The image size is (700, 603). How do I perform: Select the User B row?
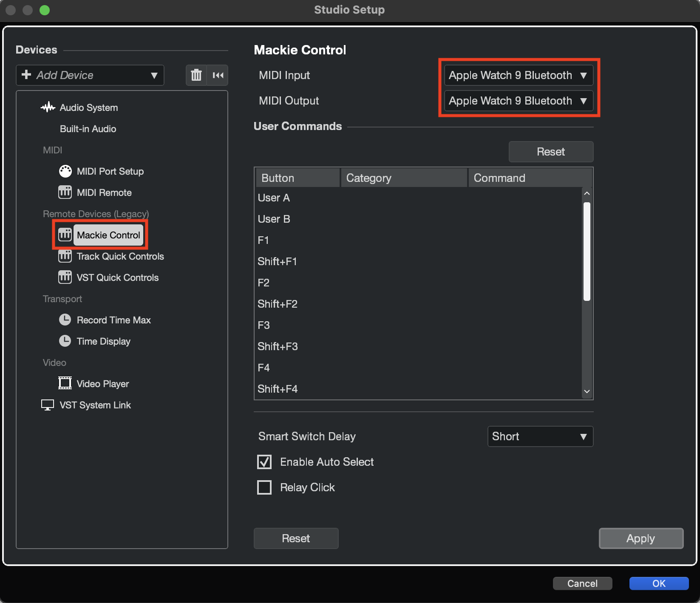pos(419,219)
